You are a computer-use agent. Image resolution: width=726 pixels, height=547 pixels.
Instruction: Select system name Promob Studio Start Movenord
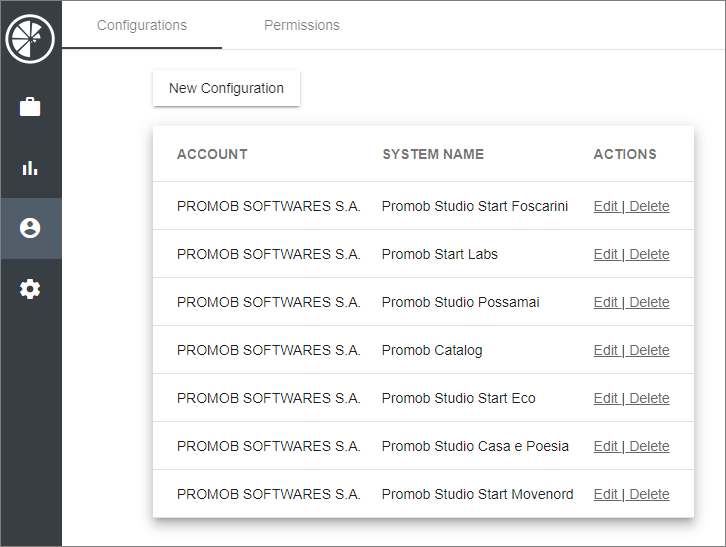click(x=477, y=494)
